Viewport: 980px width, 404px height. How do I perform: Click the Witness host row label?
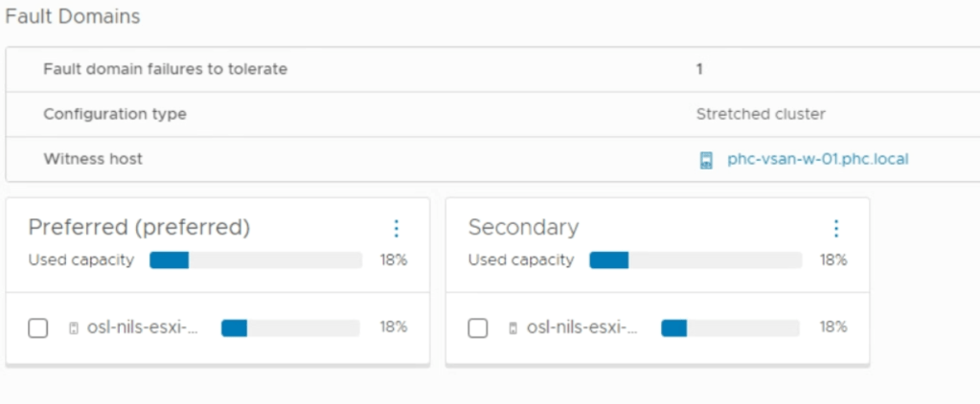pos(93,159)
